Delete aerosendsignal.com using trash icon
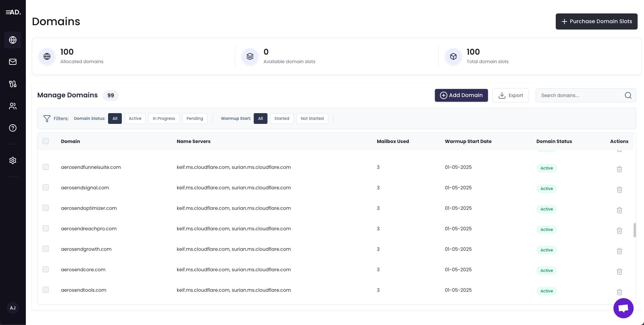Image resolution: width=644 pixels, height=325 pixels. click(x=619, y=190)
